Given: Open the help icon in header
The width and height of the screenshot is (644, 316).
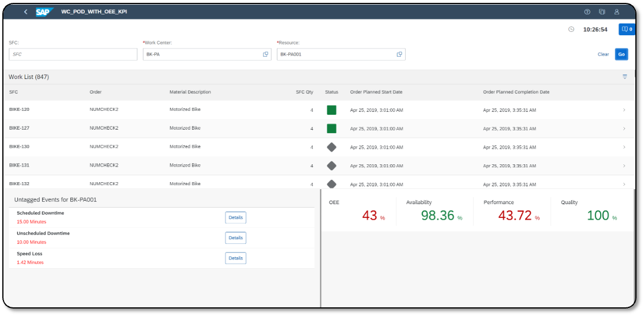Looking at the screenshot, I should point(587,12).
